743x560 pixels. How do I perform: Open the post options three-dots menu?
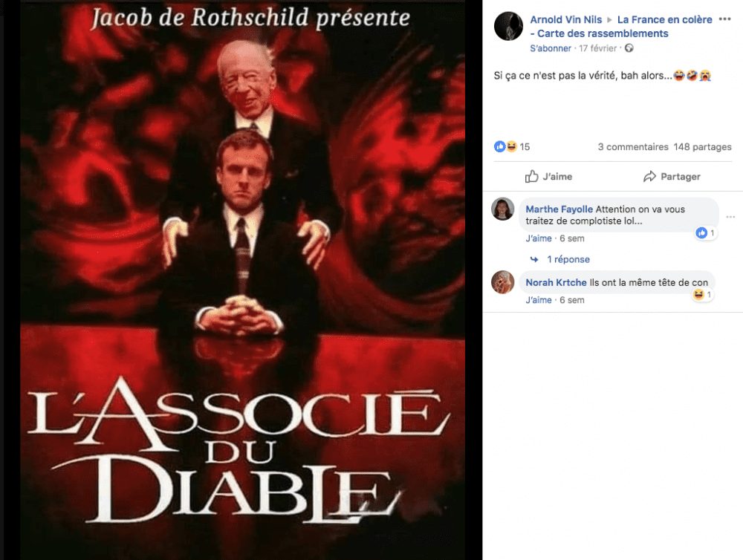click(x=724, y=19)
